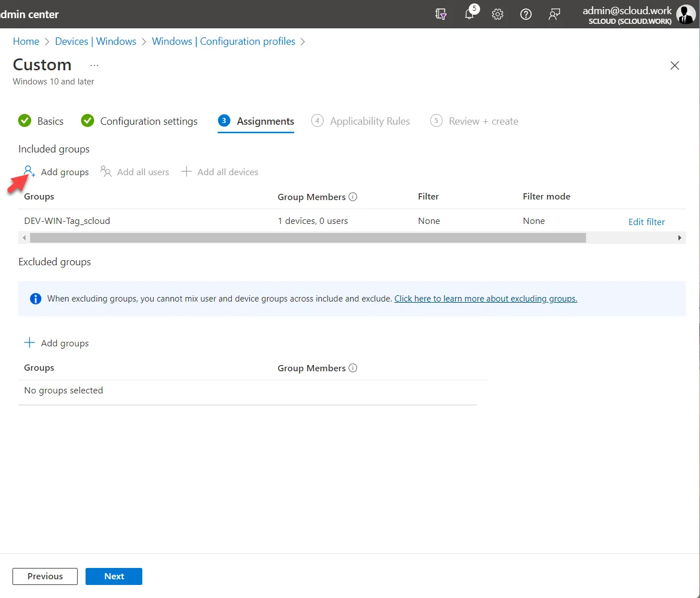Screen dimensions: 700x598
Task: Show Group Members info icon in Excluded groups
Action: [353, 368]
